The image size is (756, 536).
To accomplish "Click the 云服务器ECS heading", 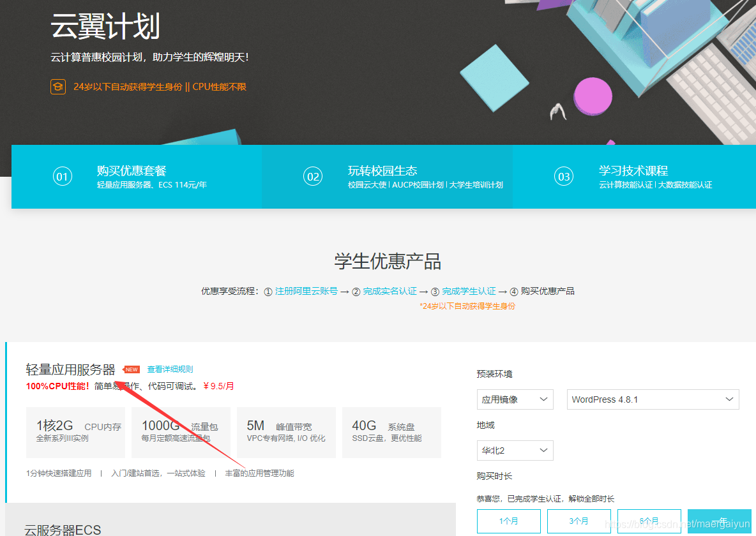I will click(63, 530).
